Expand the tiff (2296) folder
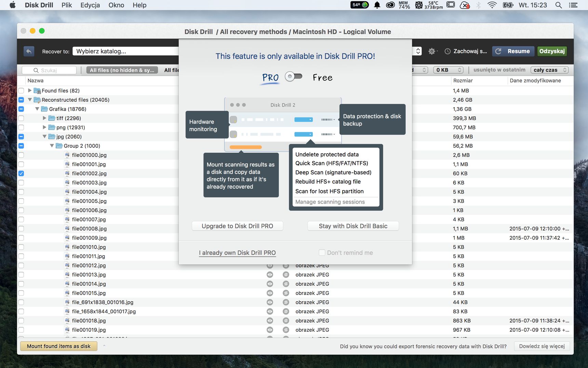Viewport: 588px width, 368px height. [x=44, y=118]
